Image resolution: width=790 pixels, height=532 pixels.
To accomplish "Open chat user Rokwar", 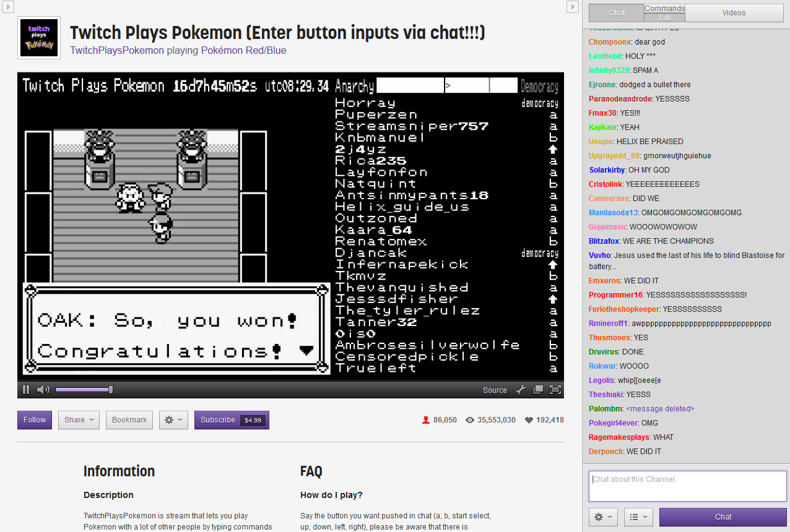I will tap(603, 366).
